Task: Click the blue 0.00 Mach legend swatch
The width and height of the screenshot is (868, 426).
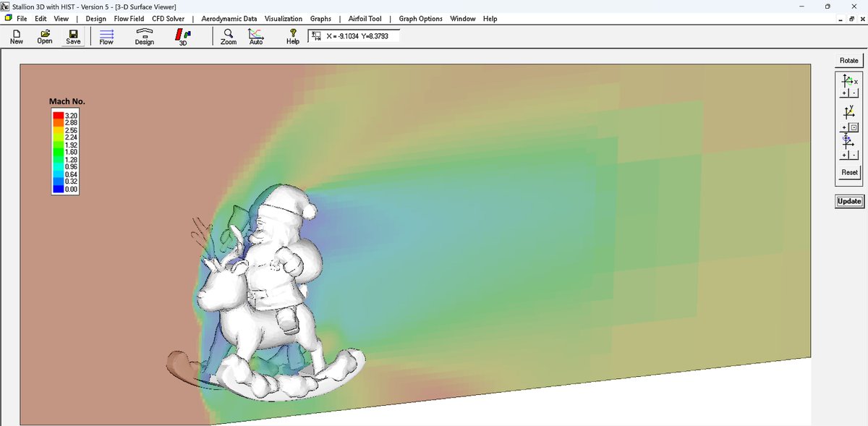Action: point(58,189)
